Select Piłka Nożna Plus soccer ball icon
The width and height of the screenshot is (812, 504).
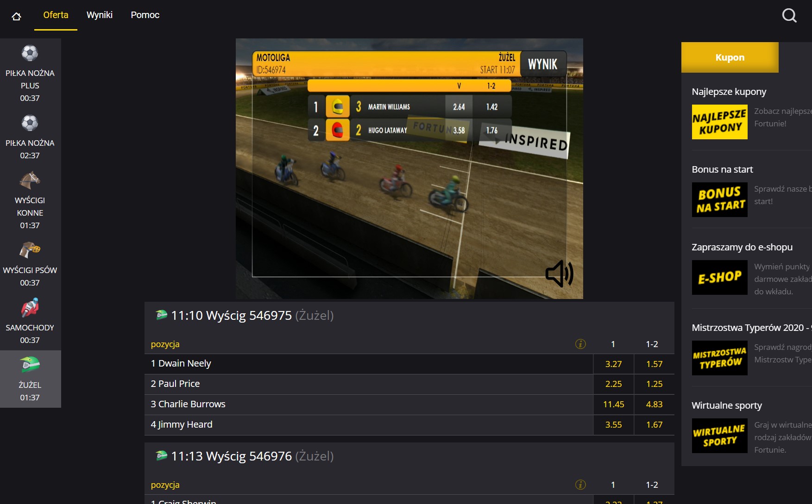pos(30,53)
